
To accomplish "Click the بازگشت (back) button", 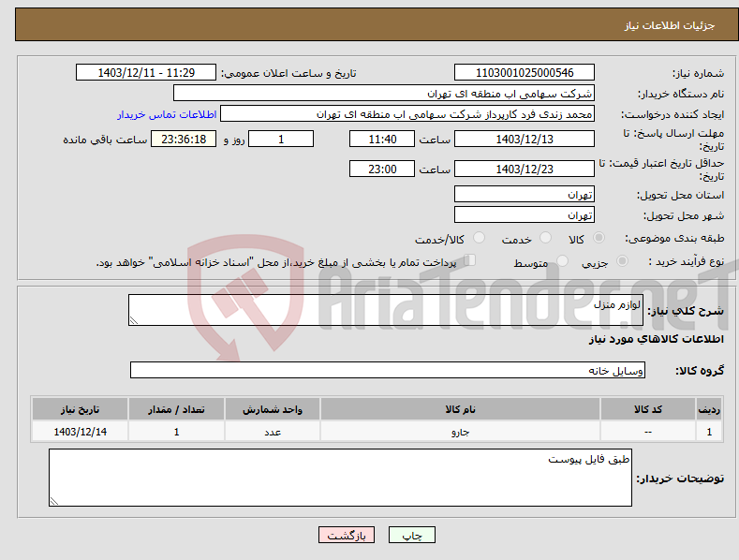I will (x=347, y=535).
